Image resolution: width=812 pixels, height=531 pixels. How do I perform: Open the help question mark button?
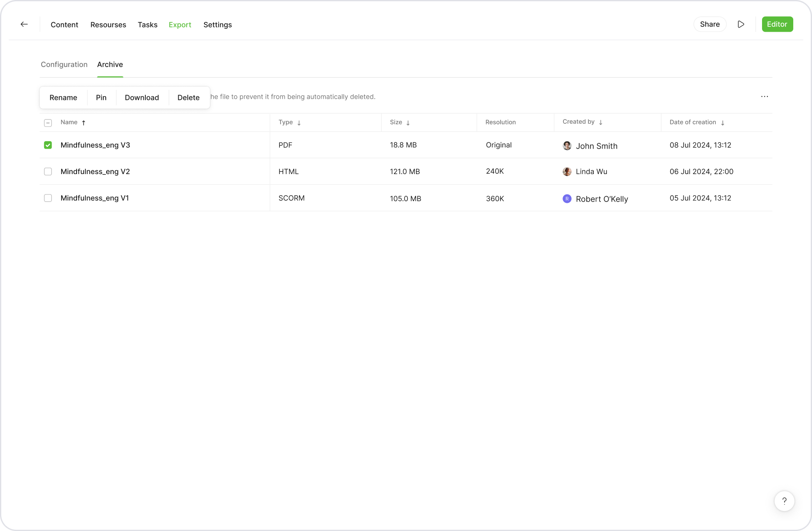point(784,501)
